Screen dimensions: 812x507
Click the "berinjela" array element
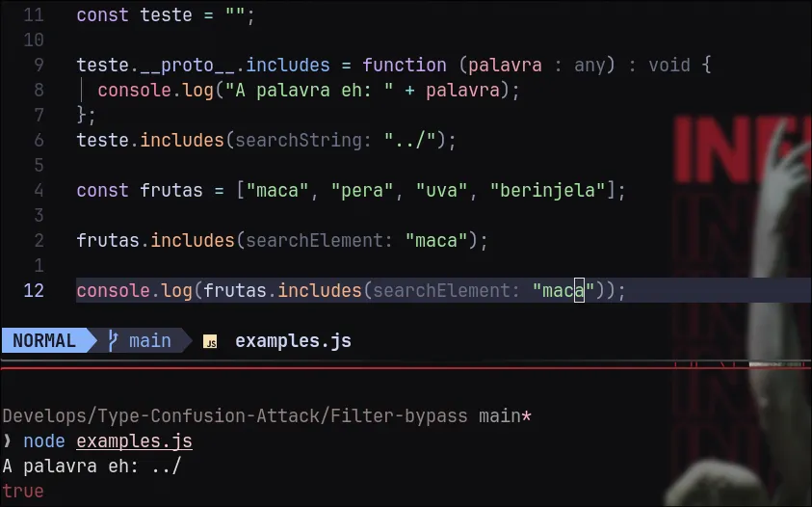coord(547,191)
